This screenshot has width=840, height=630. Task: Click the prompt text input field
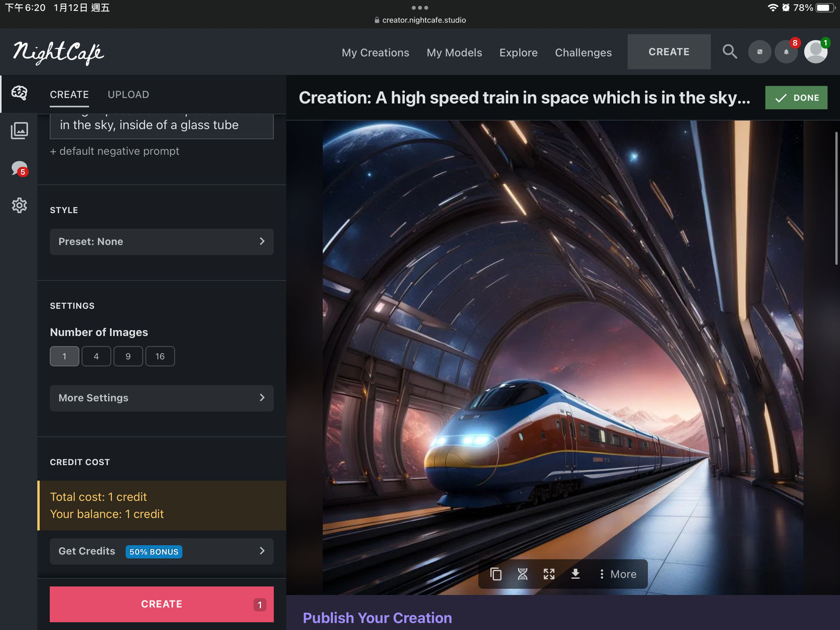tap(162, 125)
